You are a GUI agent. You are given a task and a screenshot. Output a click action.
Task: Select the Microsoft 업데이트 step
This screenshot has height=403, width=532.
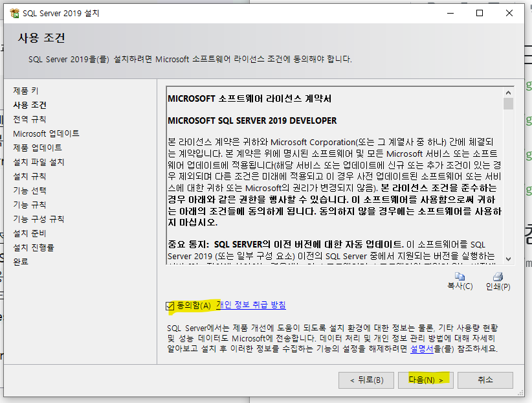coord(46,133)
